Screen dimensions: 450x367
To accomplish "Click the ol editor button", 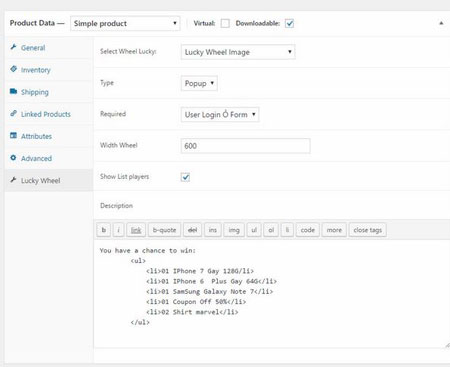I will click(x=271, y=230).
